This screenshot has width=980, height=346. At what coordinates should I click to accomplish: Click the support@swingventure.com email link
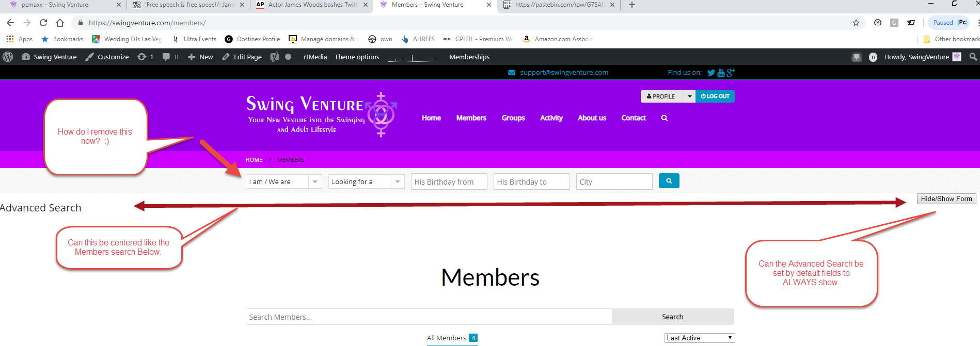click(564, 73)
